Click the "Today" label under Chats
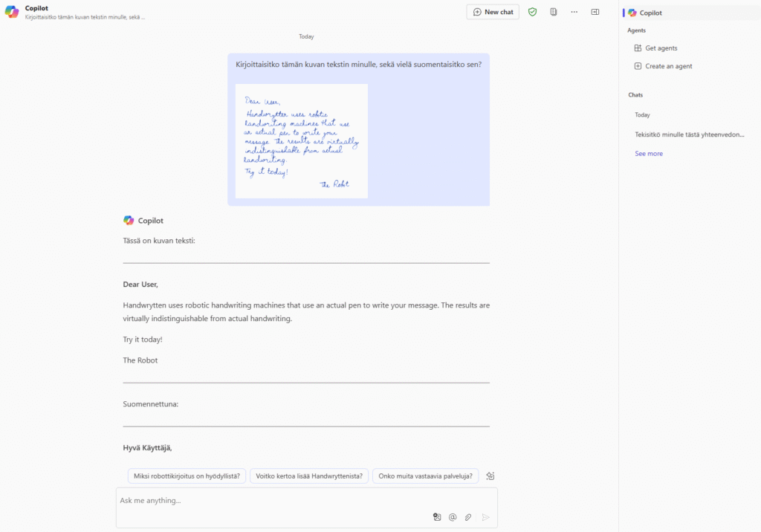 (x=642, y=115)
